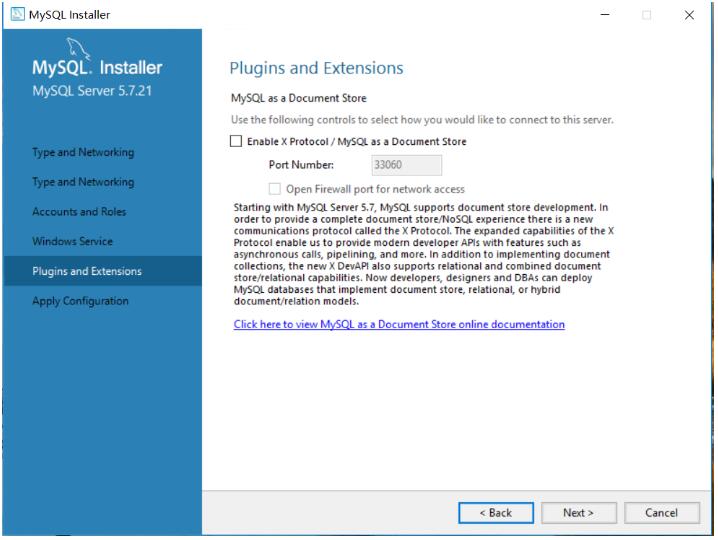Minimize the MySQL Installer window

pos(605,15)
